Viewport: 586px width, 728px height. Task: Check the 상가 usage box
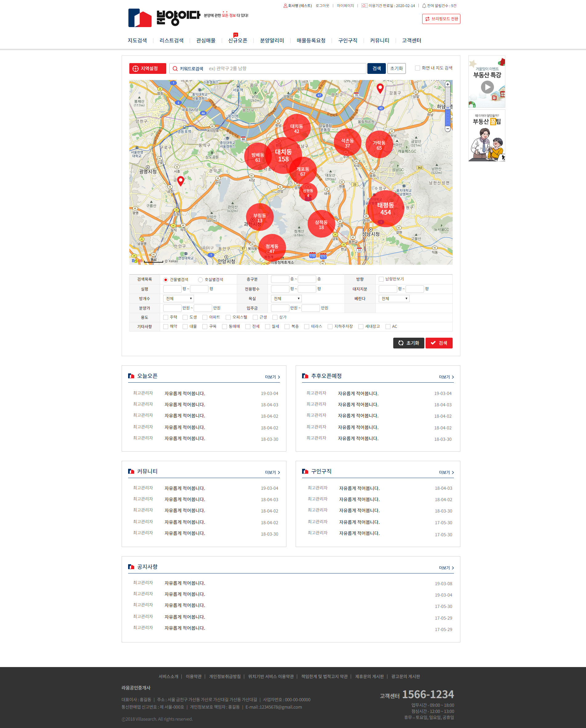(x=275, y=317)
